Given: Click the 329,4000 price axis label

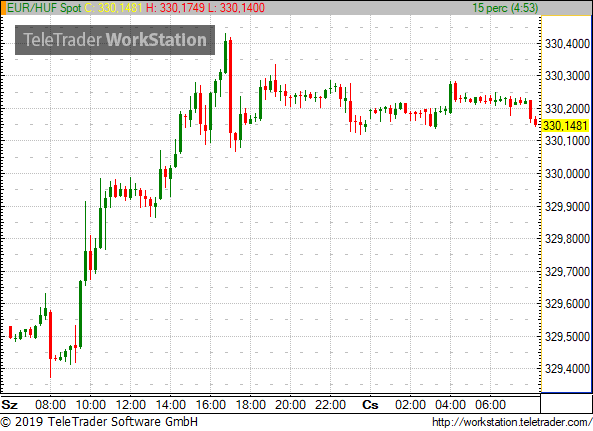Looking at the screenshot, I should (x=567, y=368).
